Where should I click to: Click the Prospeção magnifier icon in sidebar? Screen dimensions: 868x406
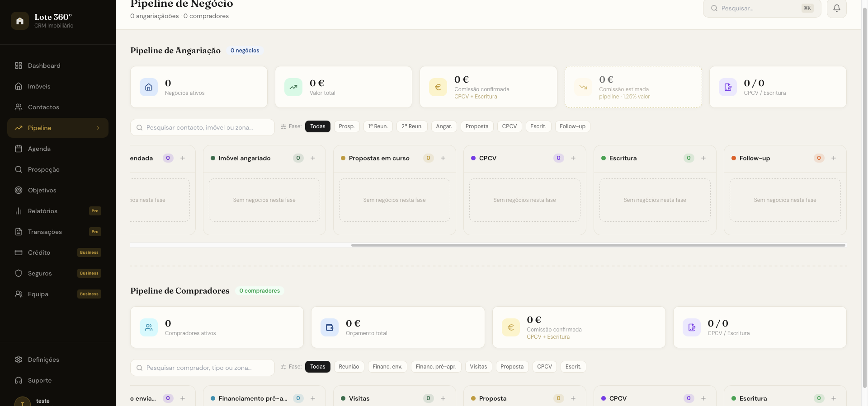[19, 169]
